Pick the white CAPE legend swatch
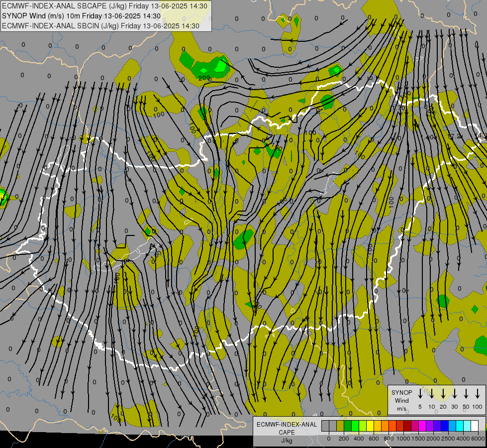This screenshot has width=487, height=448. (475, 426)
